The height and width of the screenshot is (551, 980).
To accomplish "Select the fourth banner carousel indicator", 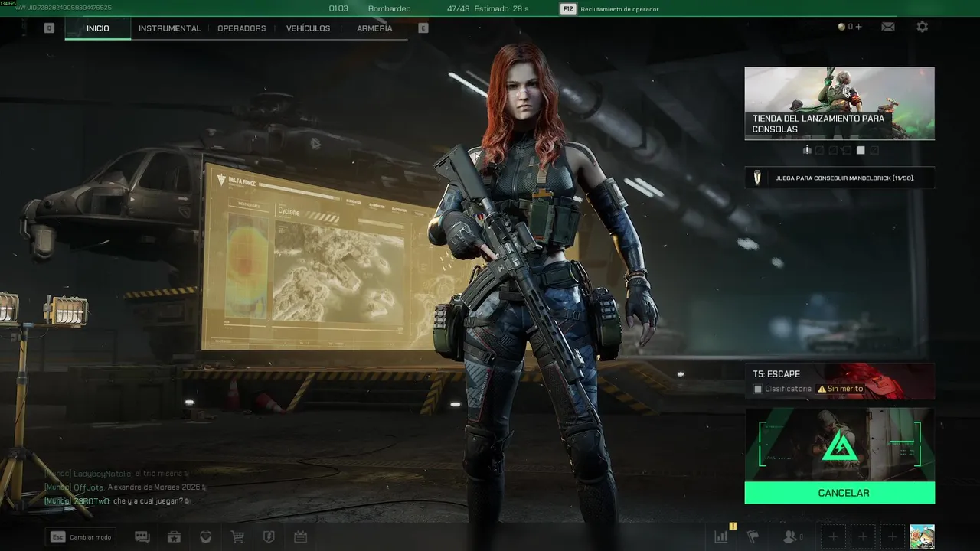I will 847,150.
